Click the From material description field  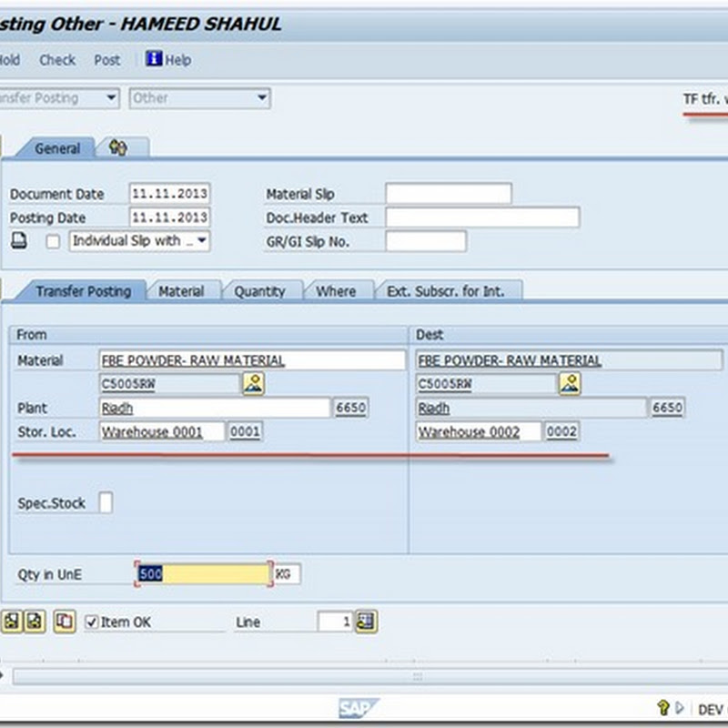252,360
